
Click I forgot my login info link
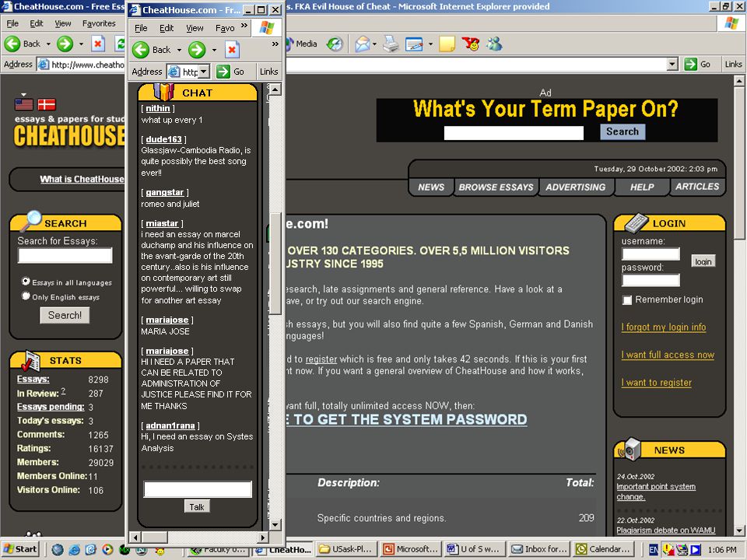[664, 327]
